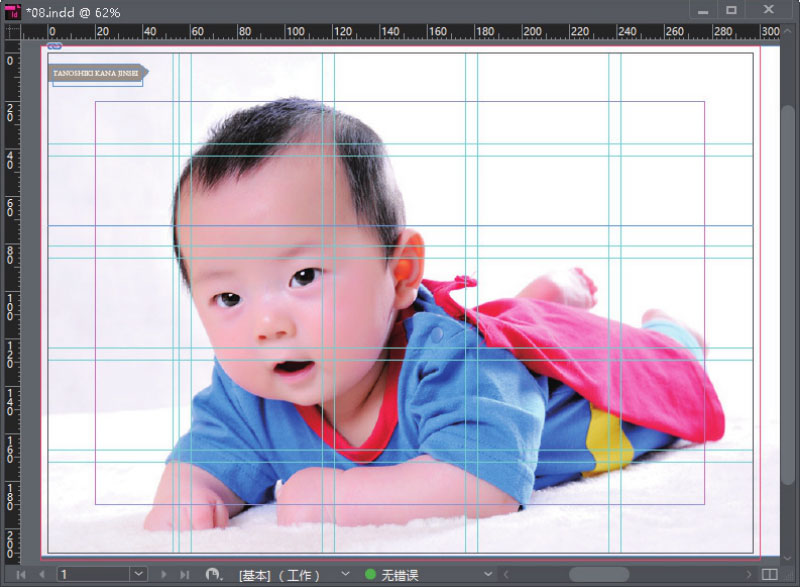
Task: Open the [基本] (工作) preflight profile dropdown
Action: coord(346,575)
